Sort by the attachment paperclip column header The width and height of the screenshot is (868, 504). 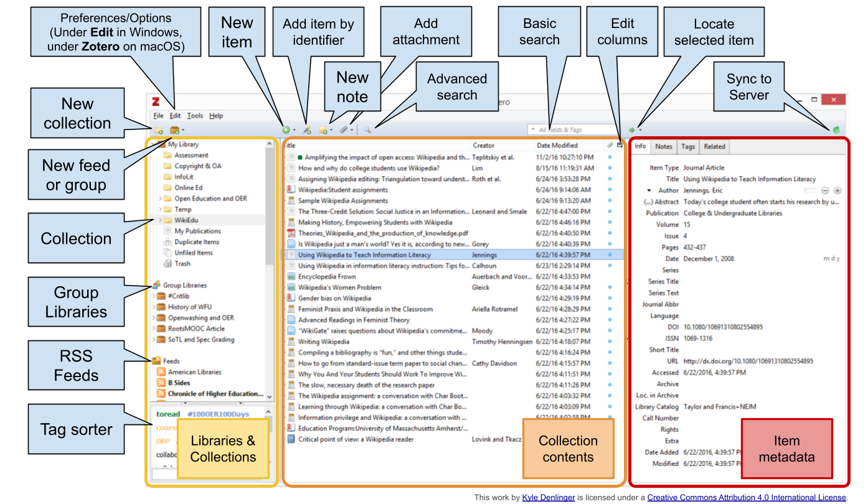coord(610,146)
